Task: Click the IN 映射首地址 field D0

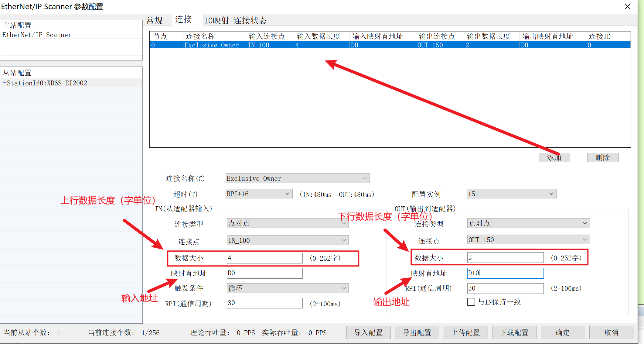Action: (x=264, y=273)
